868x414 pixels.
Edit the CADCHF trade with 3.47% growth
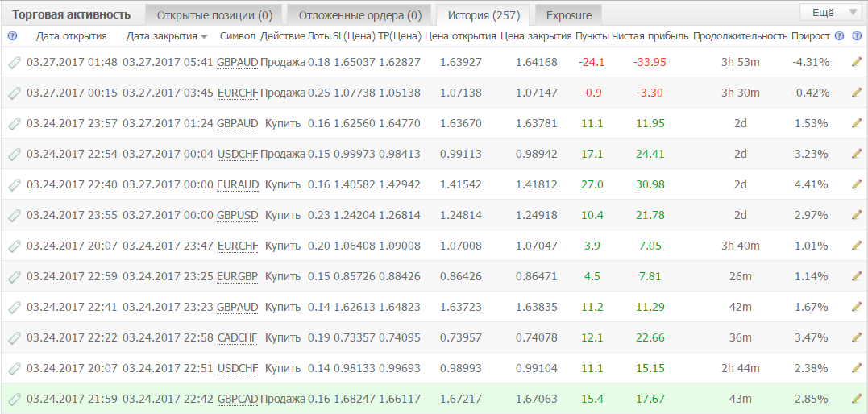857,337
